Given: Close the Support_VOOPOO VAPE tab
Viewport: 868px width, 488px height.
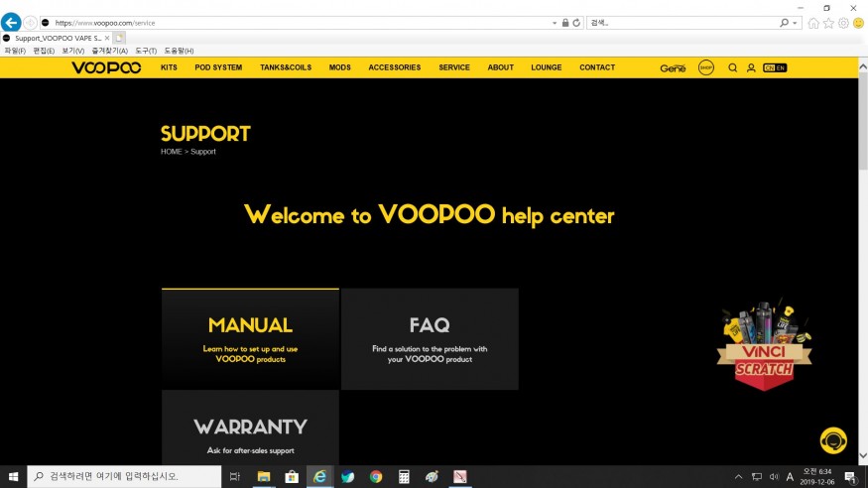Looking at the screenshot, I should coord(107,38).
